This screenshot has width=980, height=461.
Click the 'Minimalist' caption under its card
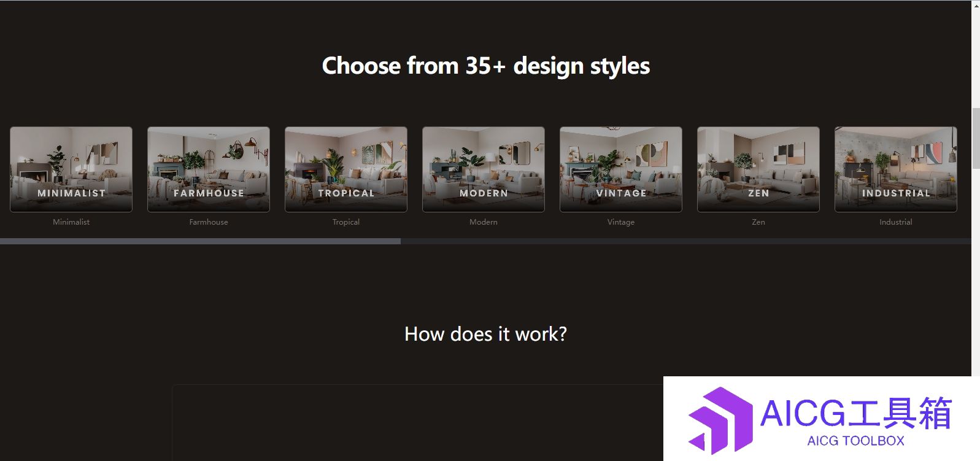click(x=71, y=222)
